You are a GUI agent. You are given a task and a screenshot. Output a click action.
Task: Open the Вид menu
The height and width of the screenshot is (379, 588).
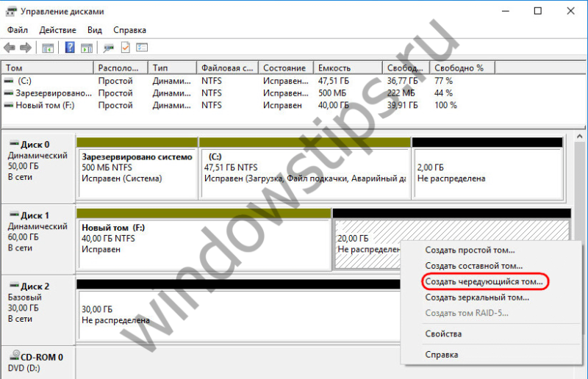95,30
